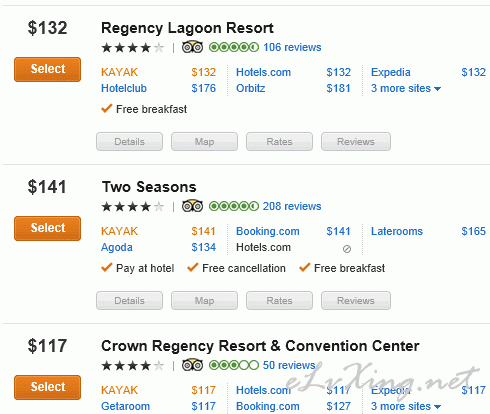490x414 pixels.
Task: Click star rating of Regency Lagoon Resort
Action: coord(133,48)
